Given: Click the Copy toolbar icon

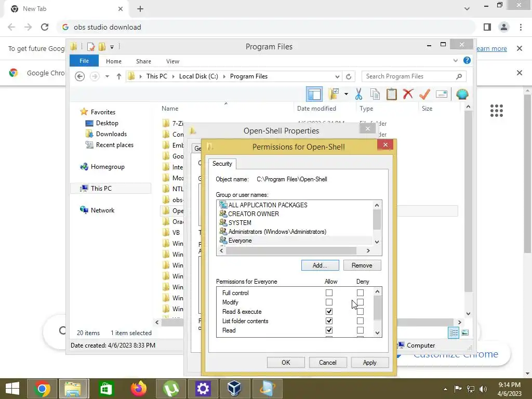Looking at the screenshot, I should (x=375, y=94).
